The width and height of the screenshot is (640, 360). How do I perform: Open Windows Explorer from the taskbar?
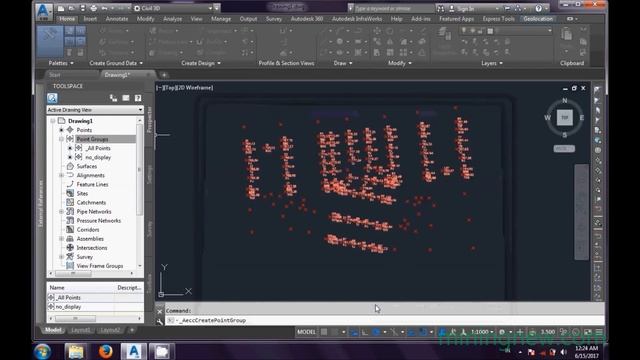(x=76, y=351)
